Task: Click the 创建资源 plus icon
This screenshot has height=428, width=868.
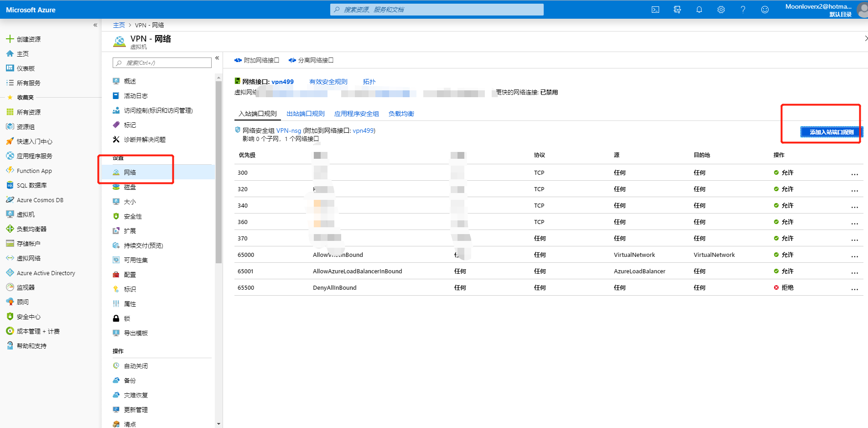Action: (x=10, y=39)
